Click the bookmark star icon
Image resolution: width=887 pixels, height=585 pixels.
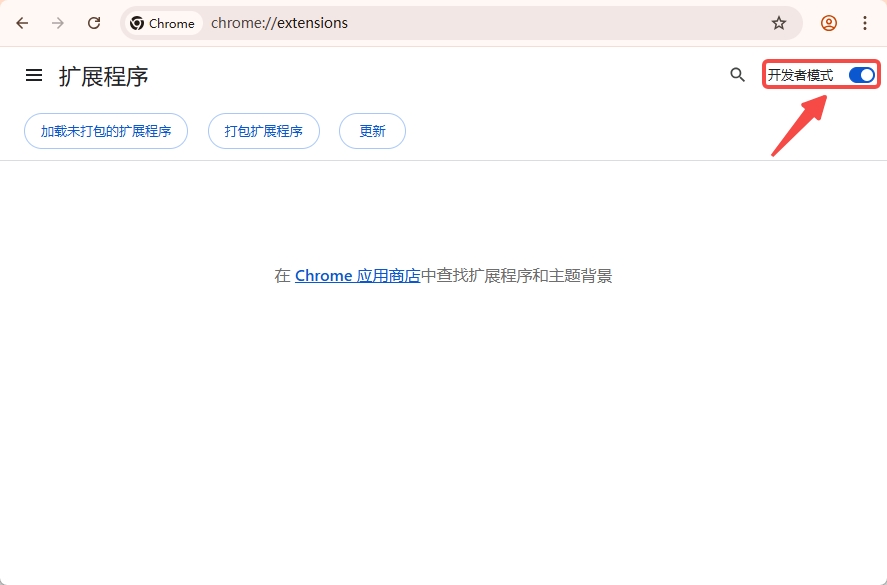point(780,22)
